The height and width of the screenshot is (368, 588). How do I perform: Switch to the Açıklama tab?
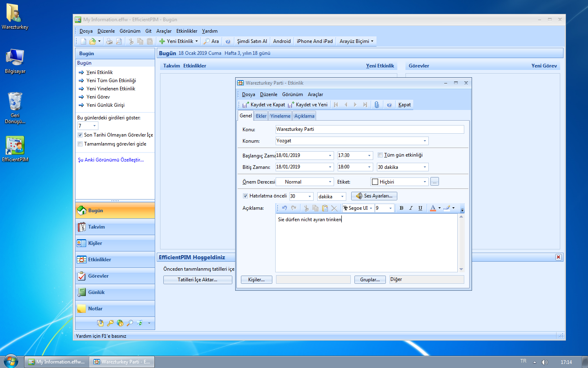pyautogui.click(x=304, y=116)
